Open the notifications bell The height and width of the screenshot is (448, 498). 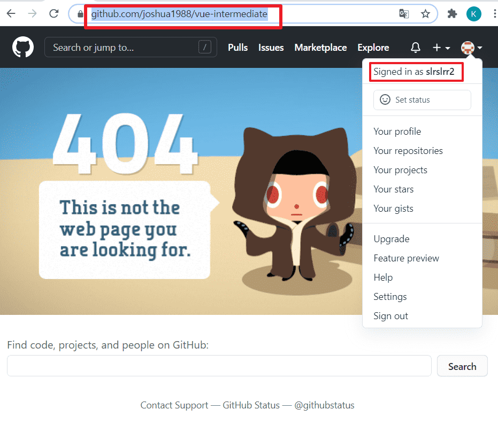click(x=416, y=47)
